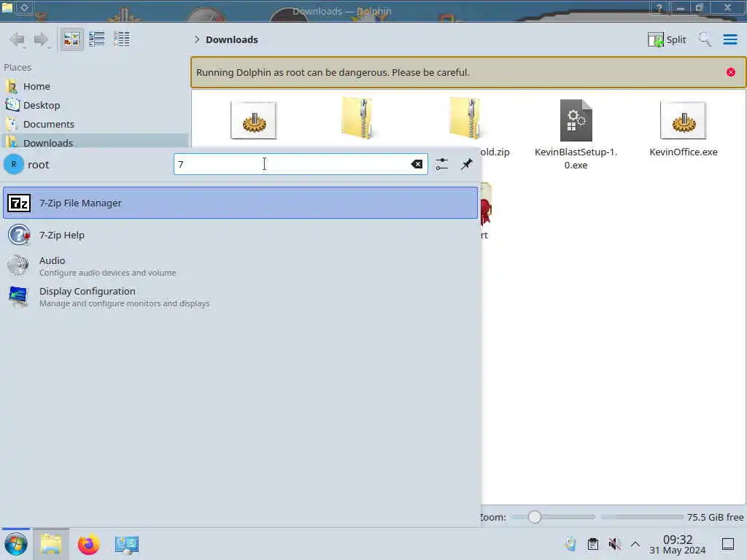Switch to Compact view mode
The image size is (747, 560).
97,39
